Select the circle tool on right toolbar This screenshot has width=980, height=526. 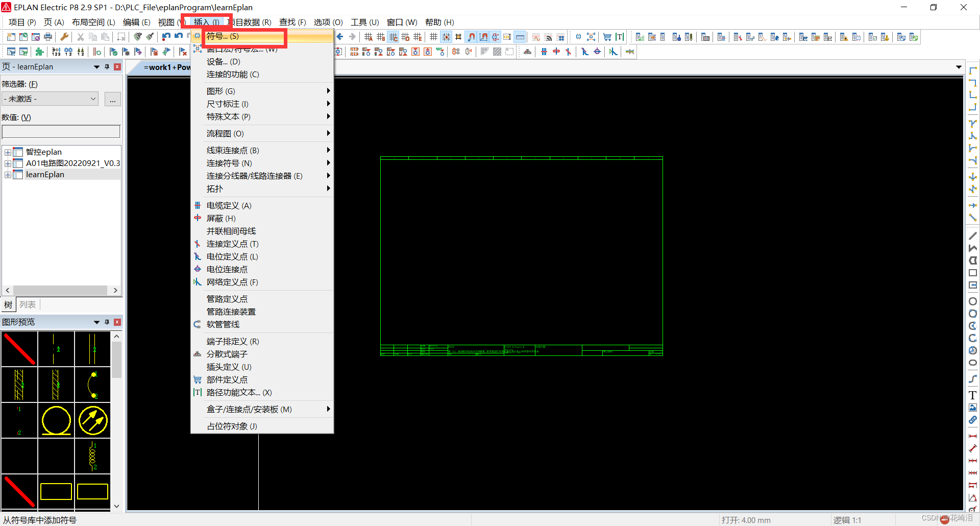coord(973,301)
